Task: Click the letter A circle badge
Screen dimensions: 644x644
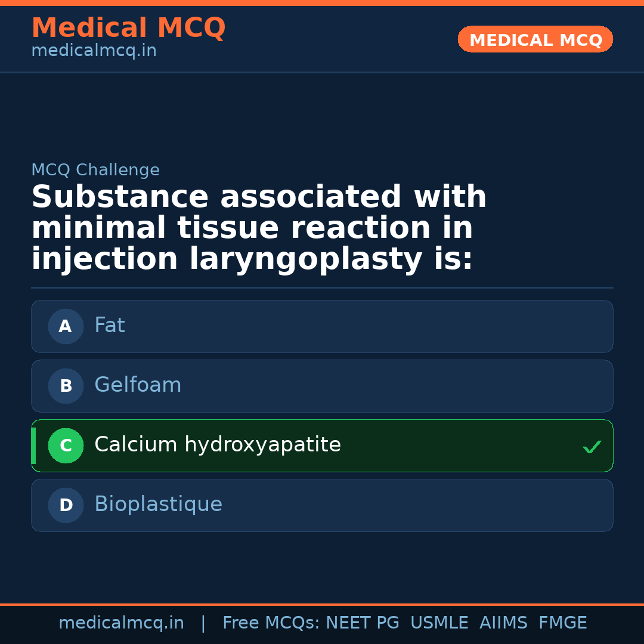Action: click(66, 327)
